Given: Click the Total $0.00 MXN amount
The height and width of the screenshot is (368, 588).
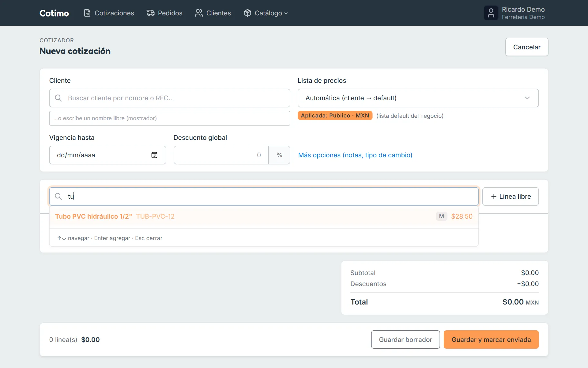Looking at the screenshot, I should 520,302.
